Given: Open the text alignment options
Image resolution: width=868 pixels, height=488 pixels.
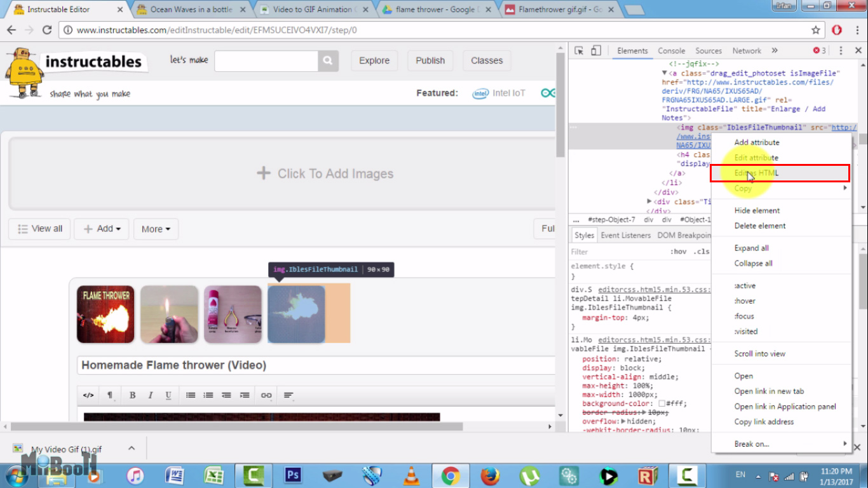Looking at the screenshot, I should click(288, 395).
